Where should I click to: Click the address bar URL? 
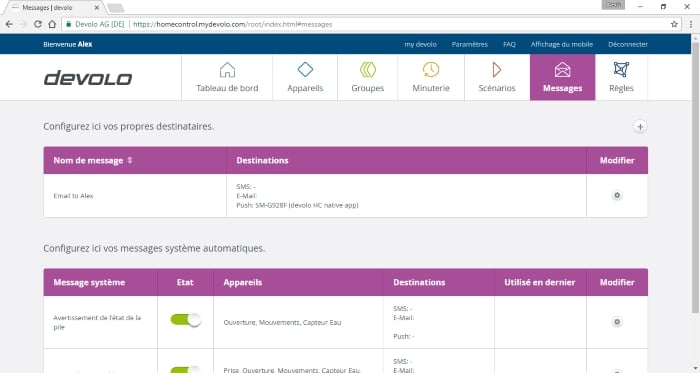tap(233, 24)
